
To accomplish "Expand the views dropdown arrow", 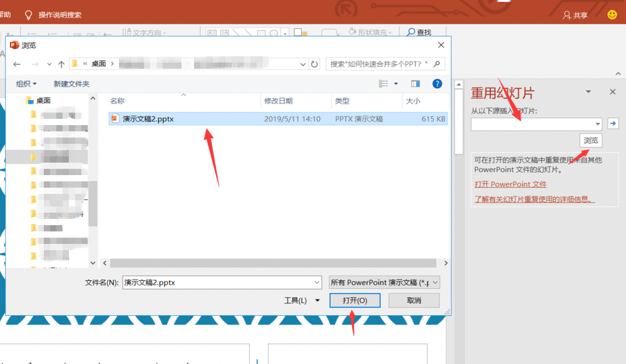I will pos(396,83).
